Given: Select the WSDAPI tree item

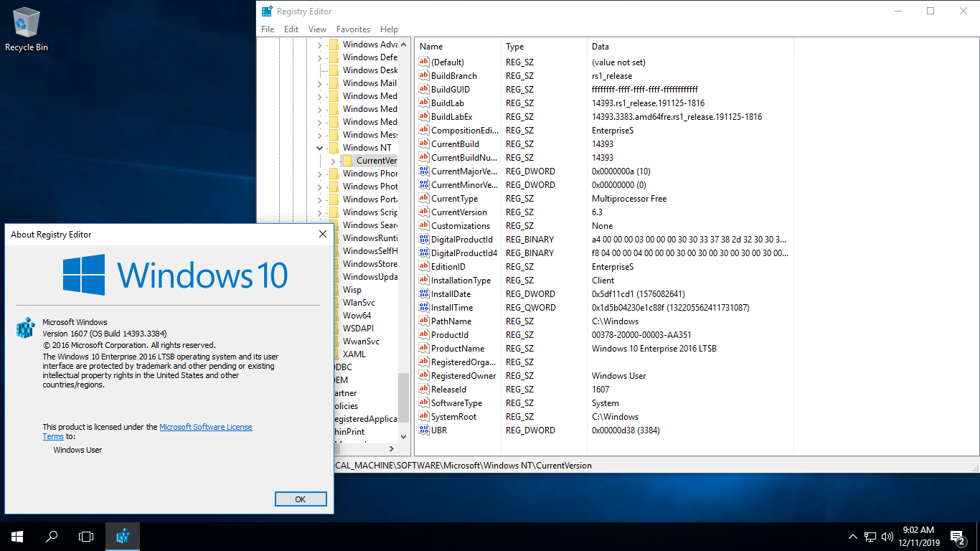Looking at the screenshot, I should click(x=359, y=329).
